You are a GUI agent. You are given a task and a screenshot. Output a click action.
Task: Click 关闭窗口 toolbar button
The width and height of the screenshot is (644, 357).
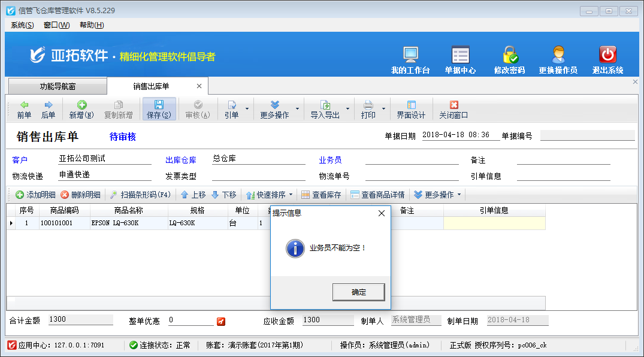click(453, 109)
